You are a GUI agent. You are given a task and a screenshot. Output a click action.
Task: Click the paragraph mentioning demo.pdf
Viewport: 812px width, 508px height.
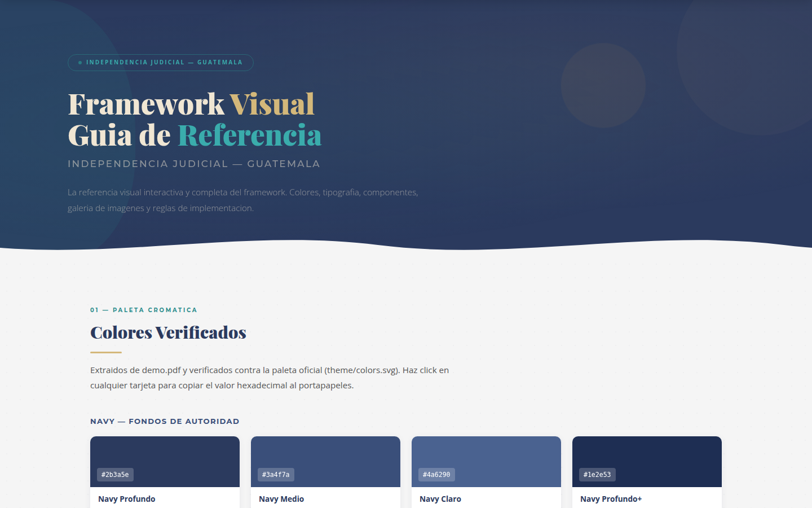[270, 378]
